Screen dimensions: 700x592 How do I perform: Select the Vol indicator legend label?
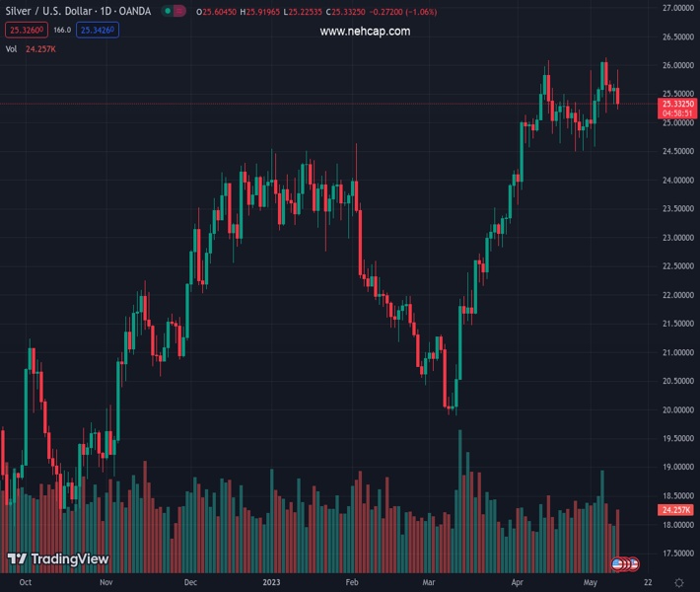[12, 48]
